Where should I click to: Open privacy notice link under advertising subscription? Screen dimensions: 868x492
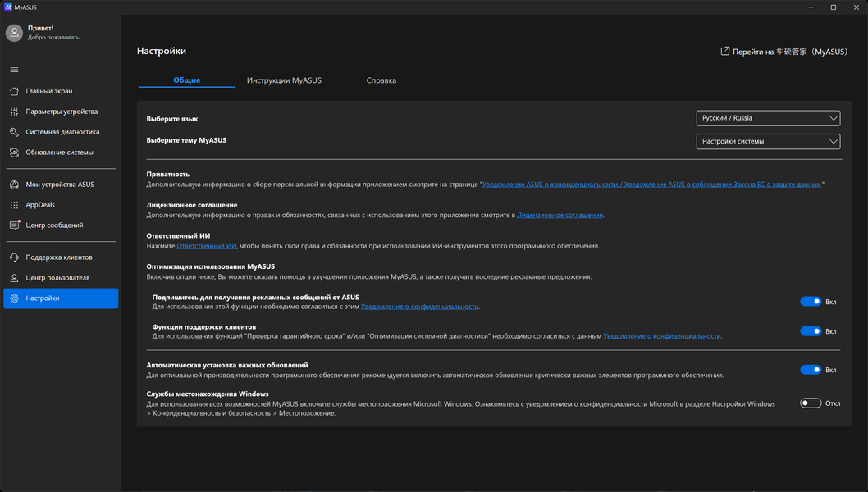pos(419,307)
